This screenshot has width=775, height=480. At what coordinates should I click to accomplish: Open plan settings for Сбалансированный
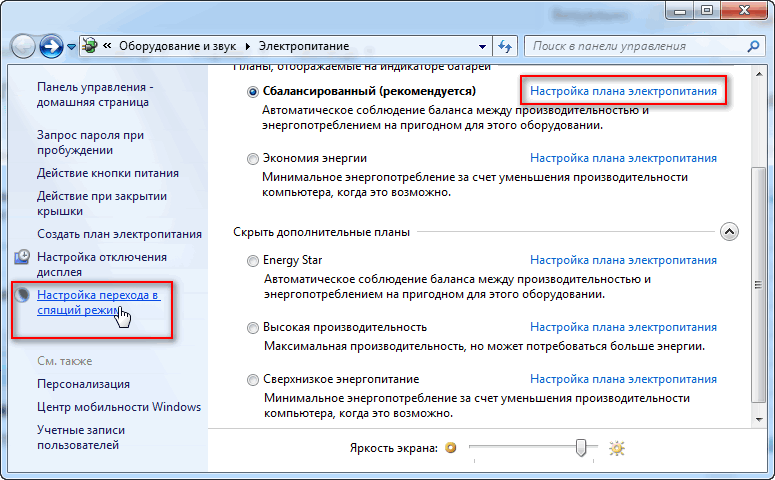pyautogui.click(x=623, y=91)
